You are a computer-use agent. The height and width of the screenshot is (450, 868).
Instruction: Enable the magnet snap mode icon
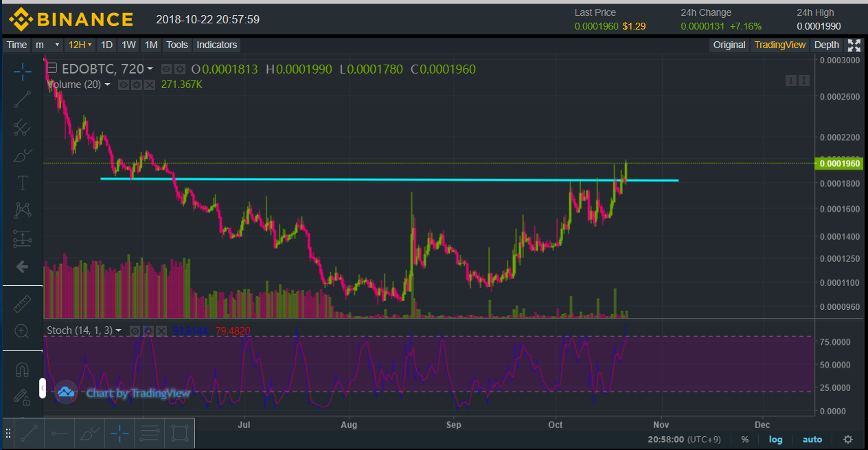click(22, 370)
